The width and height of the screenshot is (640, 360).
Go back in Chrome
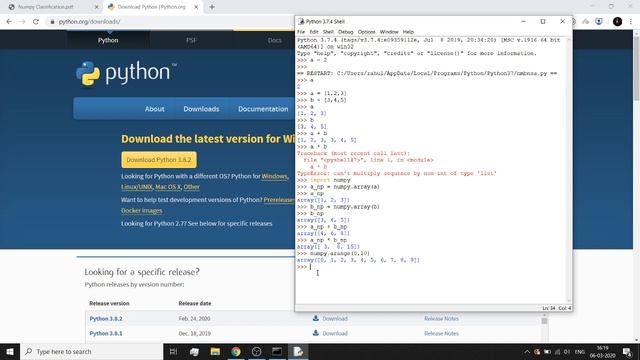click(x=9, y=22)
